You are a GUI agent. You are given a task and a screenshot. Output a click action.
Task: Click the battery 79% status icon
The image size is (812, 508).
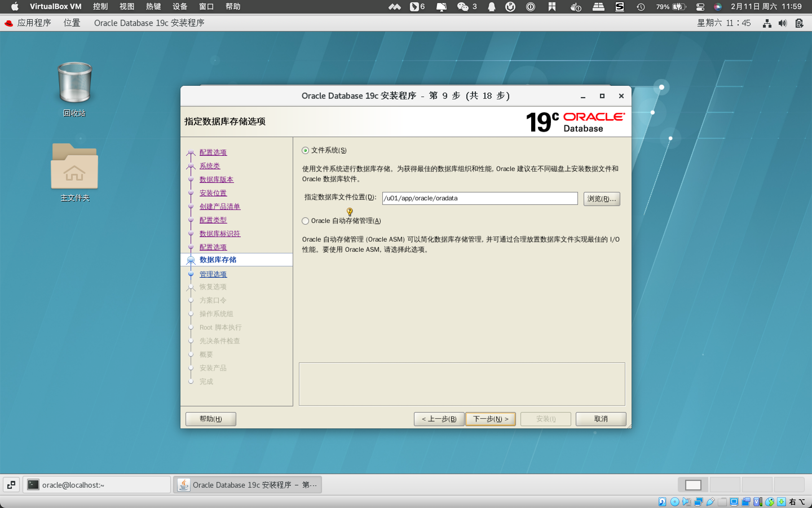[671, 7]
